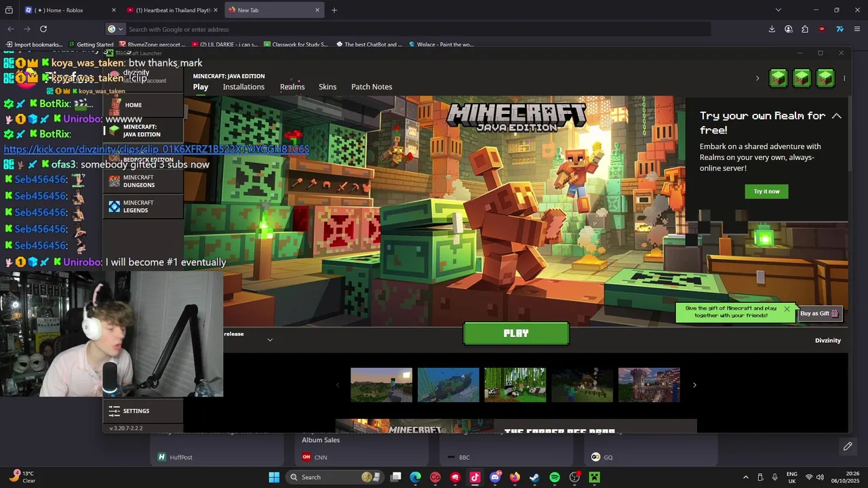
Task: Open the launcher three-dot menu
Action: point(844,79)
